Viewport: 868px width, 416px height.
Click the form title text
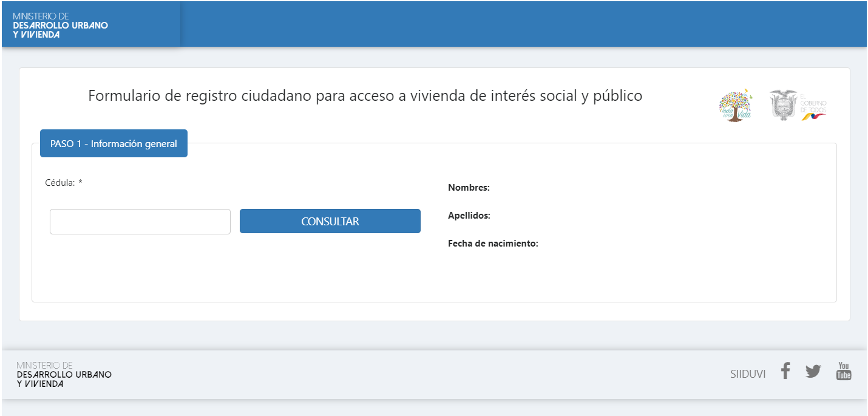(365, 95)
